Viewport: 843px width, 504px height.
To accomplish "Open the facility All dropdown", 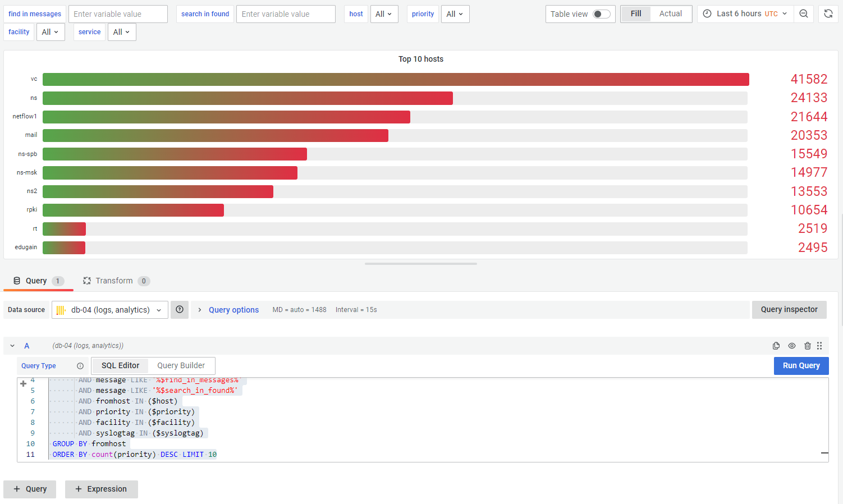I will [x=51, y=32].
